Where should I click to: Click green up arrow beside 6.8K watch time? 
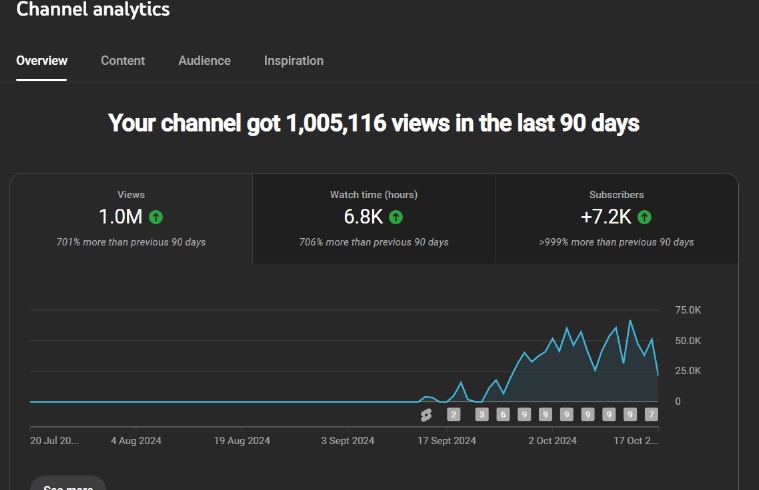[396, 217]
